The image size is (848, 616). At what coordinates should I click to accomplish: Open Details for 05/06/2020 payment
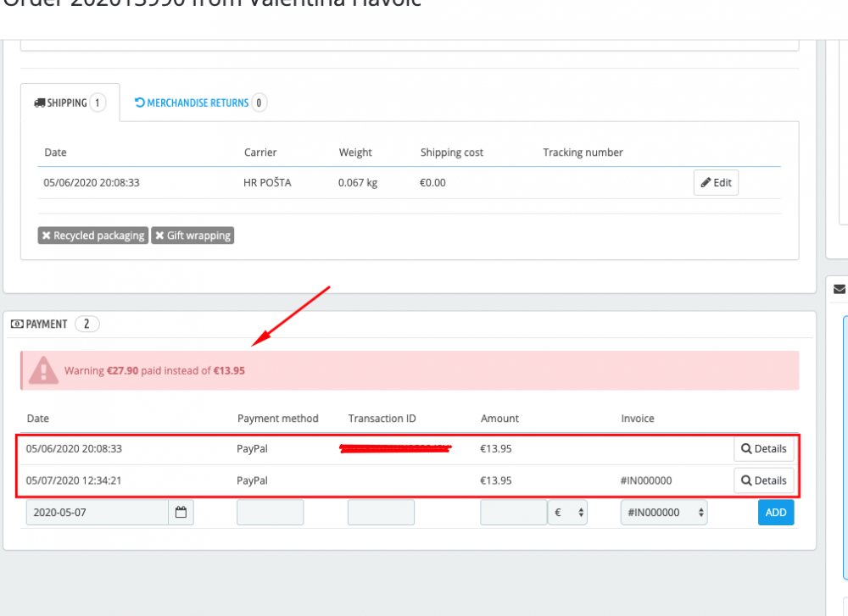click(764, 448)
